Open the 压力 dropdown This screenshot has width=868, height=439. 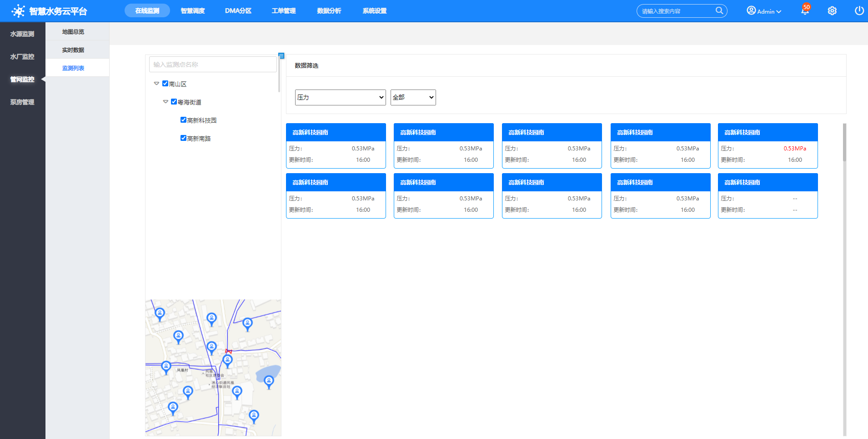[x=341, y=97]
